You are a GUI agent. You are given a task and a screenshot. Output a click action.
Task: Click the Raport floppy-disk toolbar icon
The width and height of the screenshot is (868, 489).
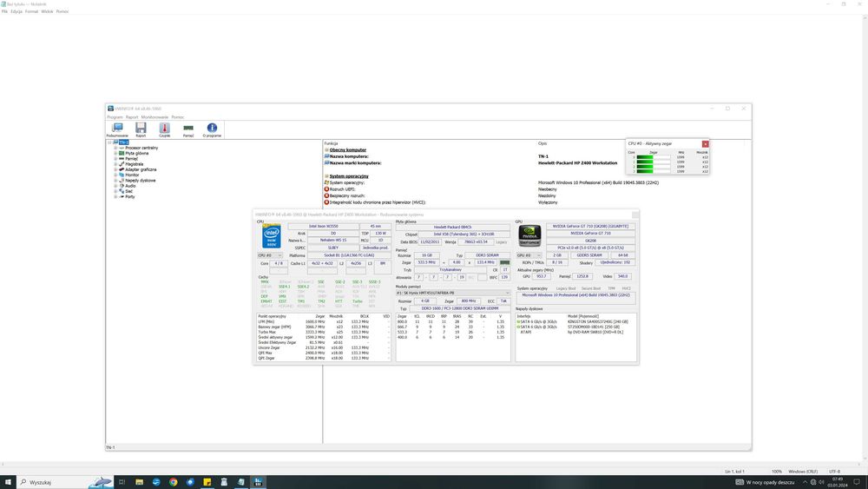[x=141, y=128]
